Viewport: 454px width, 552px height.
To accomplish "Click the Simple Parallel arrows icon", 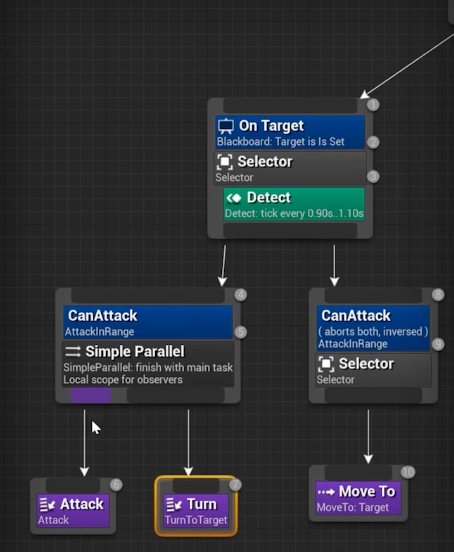I will [73, 351].
